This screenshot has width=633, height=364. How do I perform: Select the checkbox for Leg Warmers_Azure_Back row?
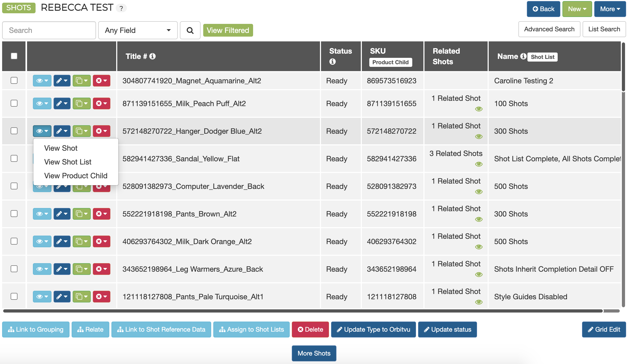tap(14, 269)
